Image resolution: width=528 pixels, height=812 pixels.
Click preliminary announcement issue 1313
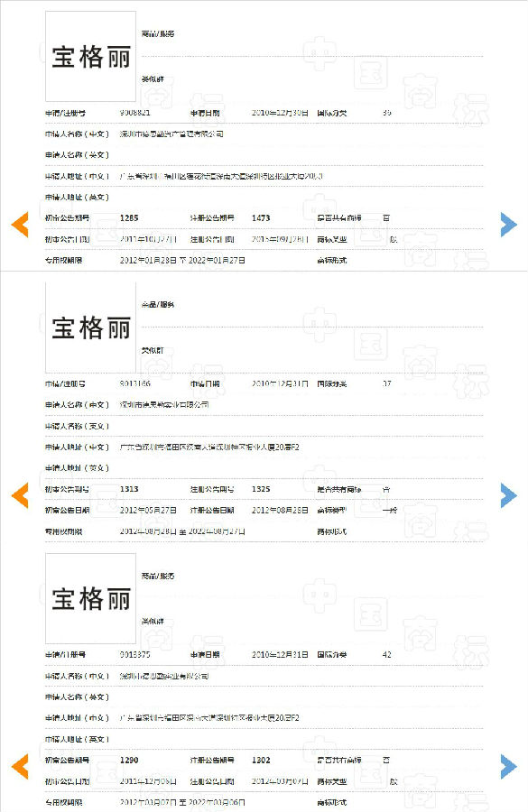pyautogui.click(x=129, y=489)
